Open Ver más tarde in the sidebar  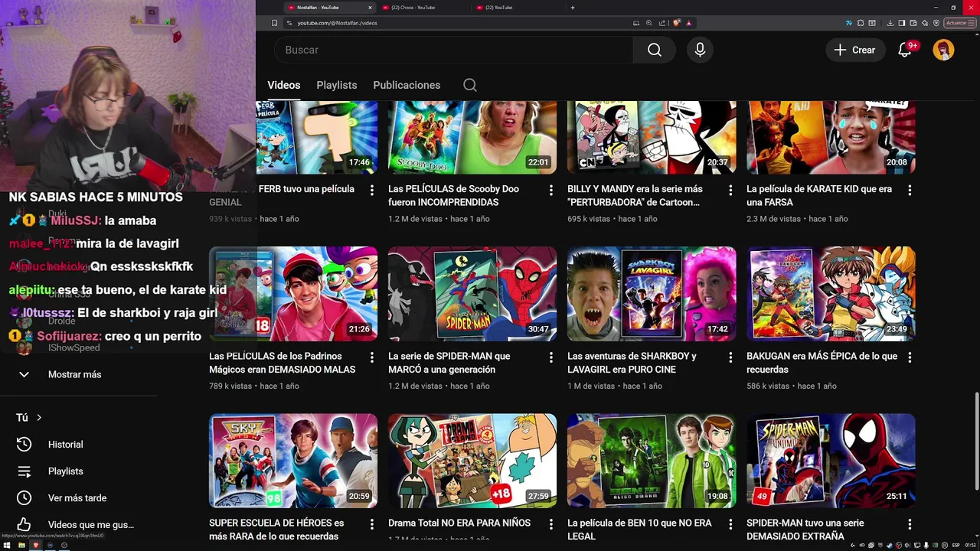tap(77, 498)
